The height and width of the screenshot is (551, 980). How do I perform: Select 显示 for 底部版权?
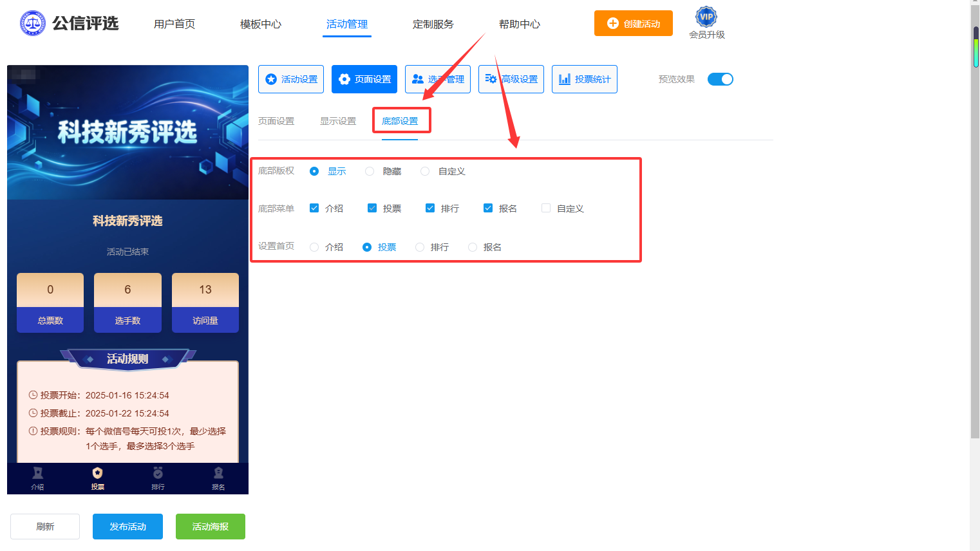click(314, 171)
